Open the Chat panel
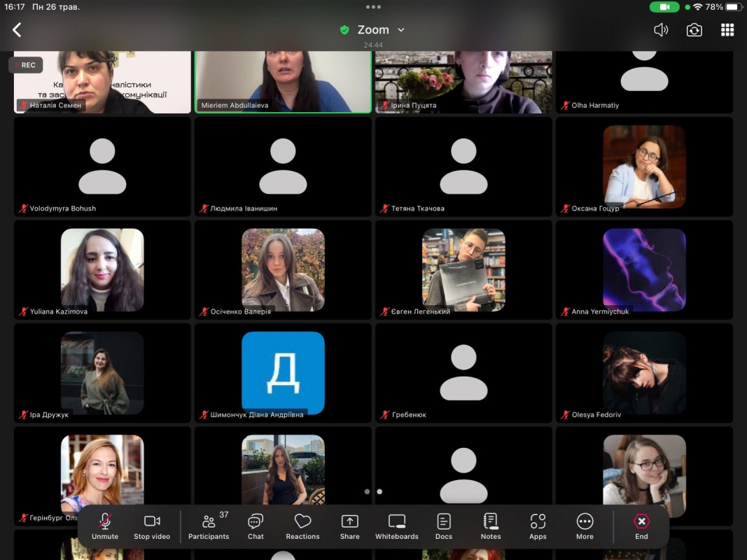Image resolution: width=747 pixels, height=560 pixels. [256, 526]
